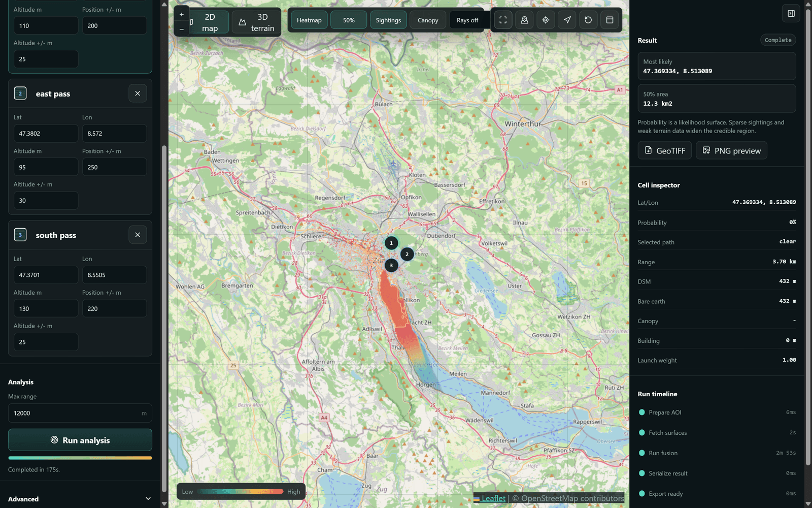Click map marker 2

(407, 254)
